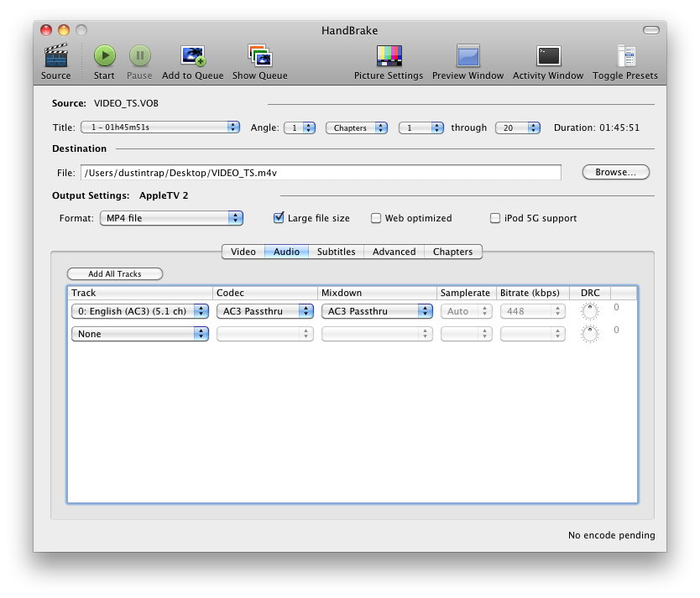Open the Title dropdown showing 1 - 01h45m51s
700x598 pixels.
160,127
